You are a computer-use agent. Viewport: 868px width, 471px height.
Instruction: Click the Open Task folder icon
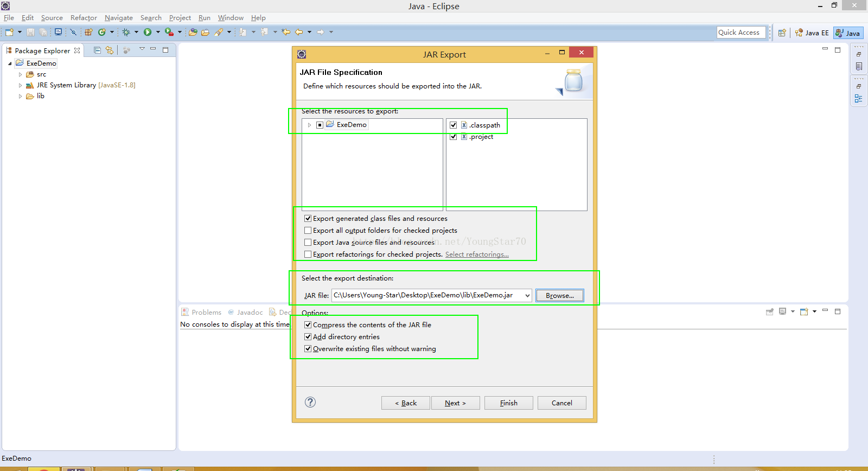(205, 32)
